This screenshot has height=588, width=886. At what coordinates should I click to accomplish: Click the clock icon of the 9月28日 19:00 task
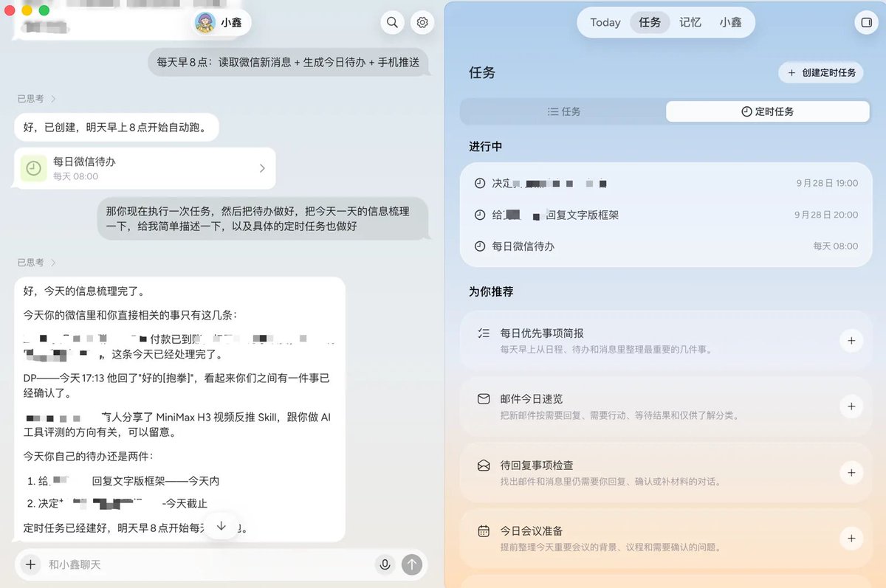480,183
